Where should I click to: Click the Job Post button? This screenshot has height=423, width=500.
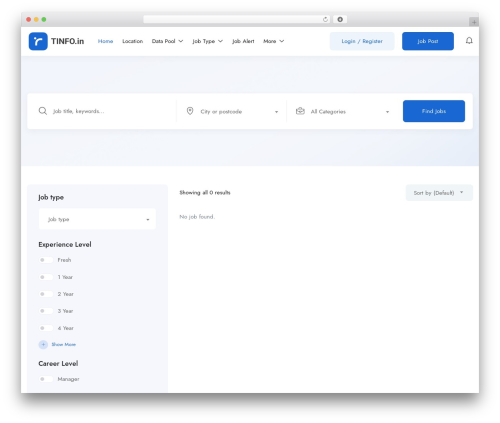pyautogui.click(x=428, y=41)
